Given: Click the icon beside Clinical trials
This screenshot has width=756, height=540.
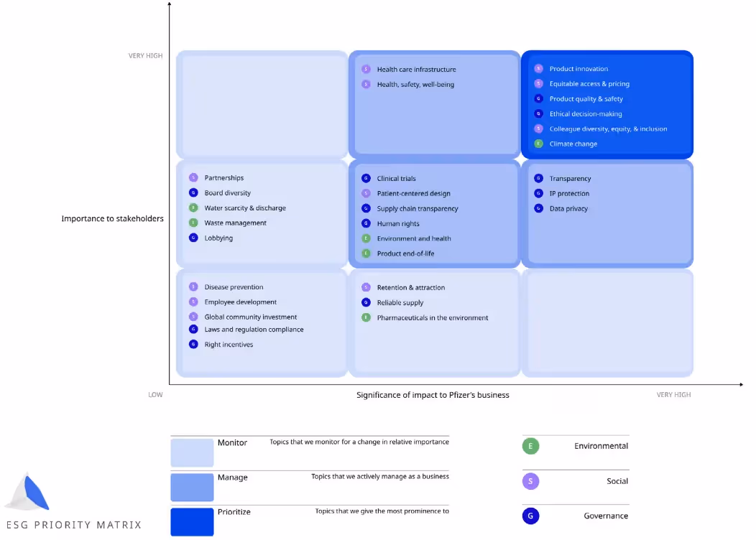Looking at the screenshot, I should tap(366, 178).
